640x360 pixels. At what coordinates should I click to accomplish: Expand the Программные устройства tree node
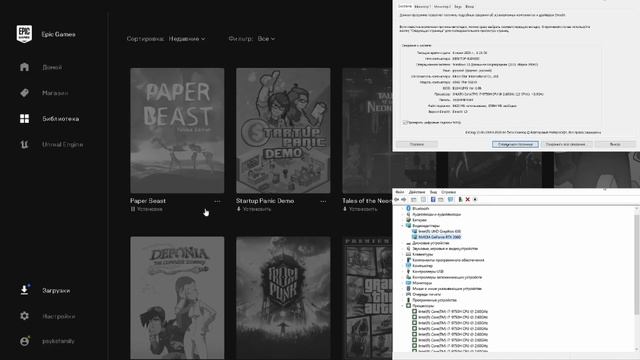click(402, 300)
